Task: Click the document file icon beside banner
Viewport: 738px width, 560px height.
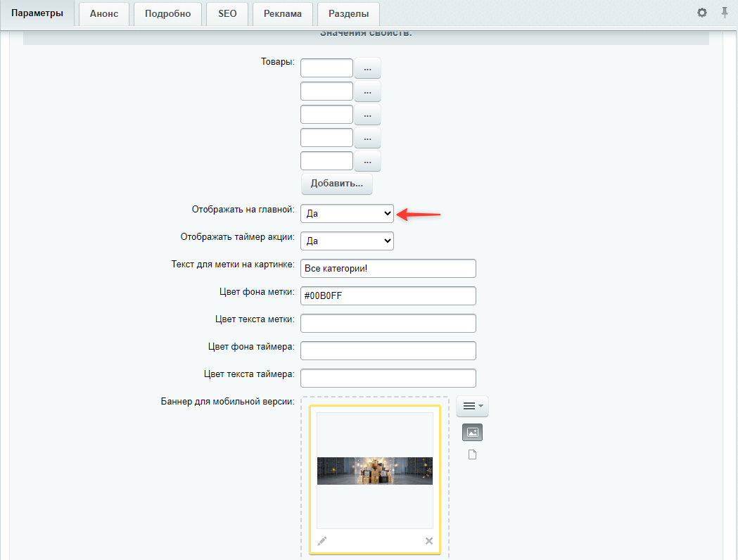Action: (472, 454)
